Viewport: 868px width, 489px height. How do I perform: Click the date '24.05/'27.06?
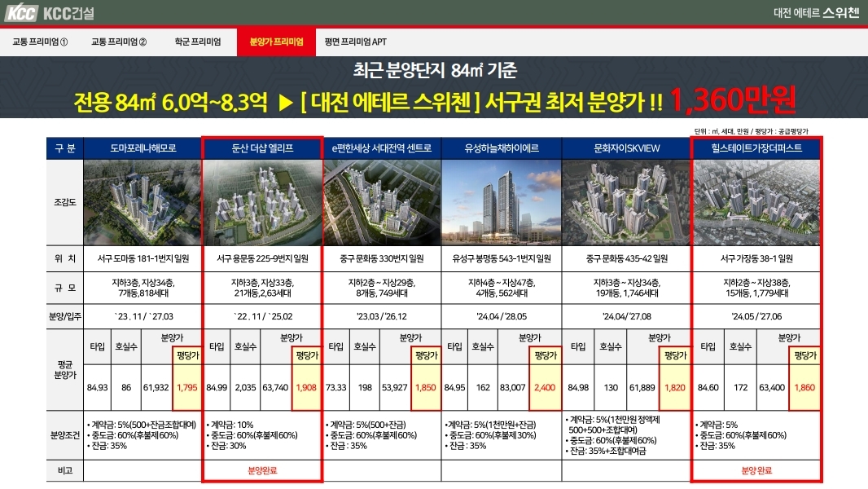pyautogui.click(x=756, y=317)
